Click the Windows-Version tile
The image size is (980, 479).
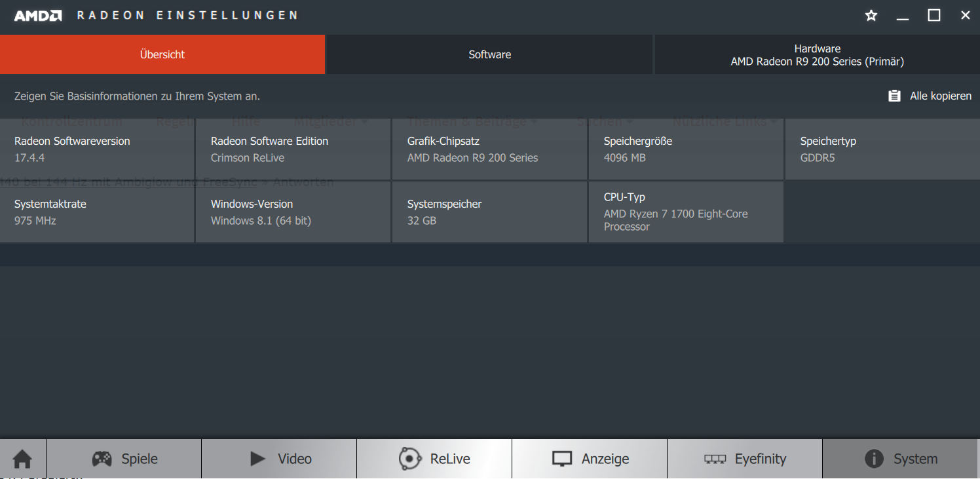coord(293,212)
